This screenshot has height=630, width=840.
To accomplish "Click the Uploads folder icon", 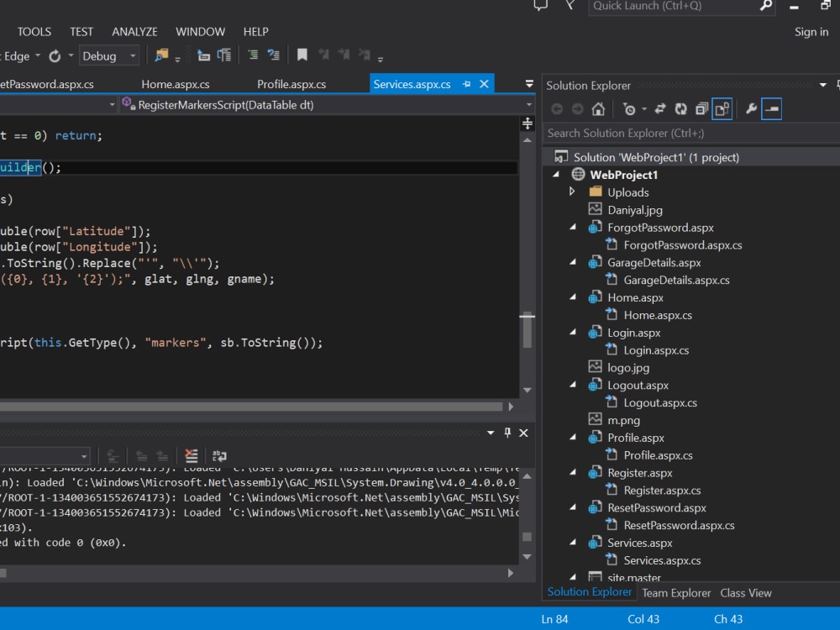I will pos(596,192).
